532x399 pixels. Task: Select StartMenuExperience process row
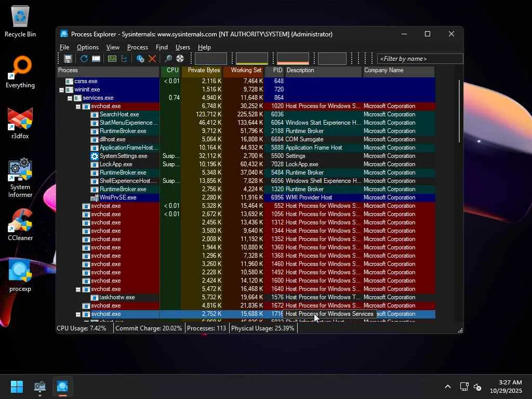coord(246,123)
